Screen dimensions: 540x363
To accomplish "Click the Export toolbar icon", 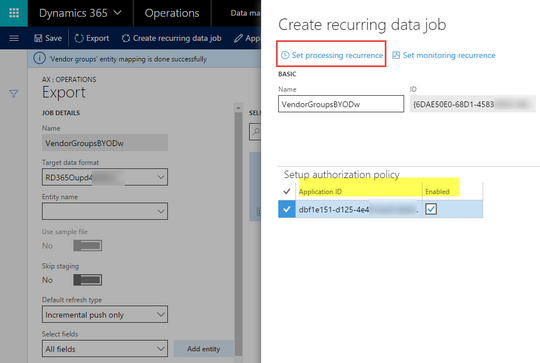I will tap(79, 38).
